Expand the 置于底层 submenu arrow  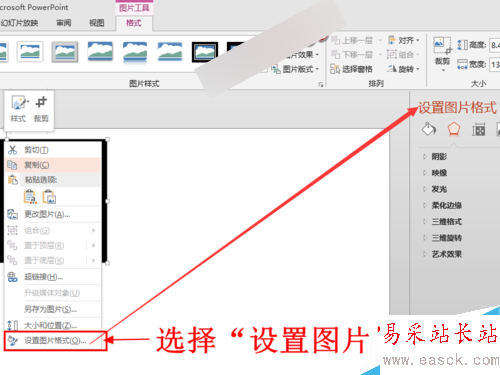click(x=93, y=260)
